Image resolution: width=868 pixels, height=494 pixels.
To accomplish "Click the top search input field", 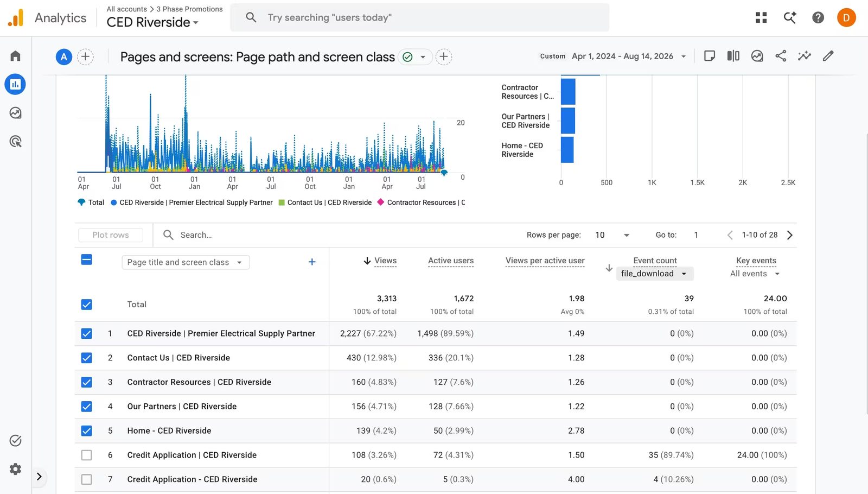I will [420, 17].
